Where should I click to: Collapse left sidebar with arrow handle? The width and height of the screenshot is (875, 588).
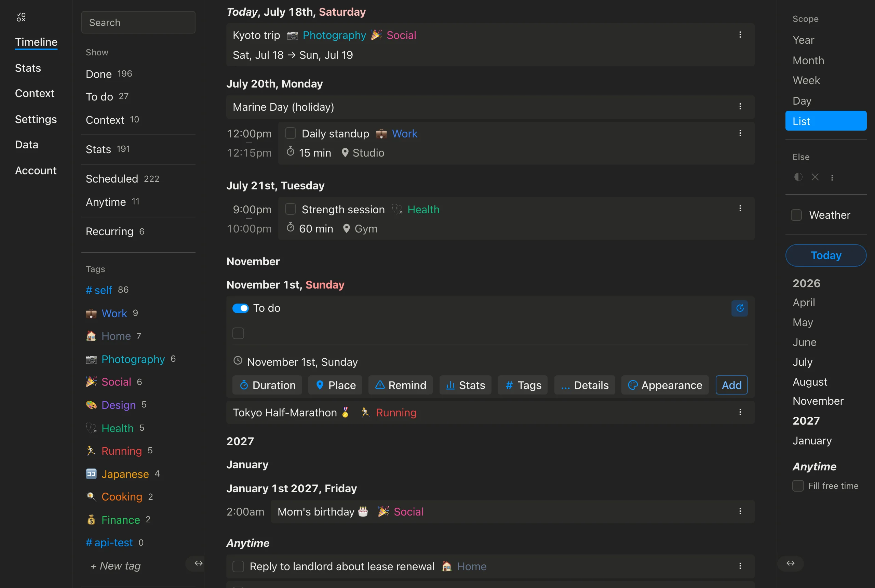click(198, 563)
